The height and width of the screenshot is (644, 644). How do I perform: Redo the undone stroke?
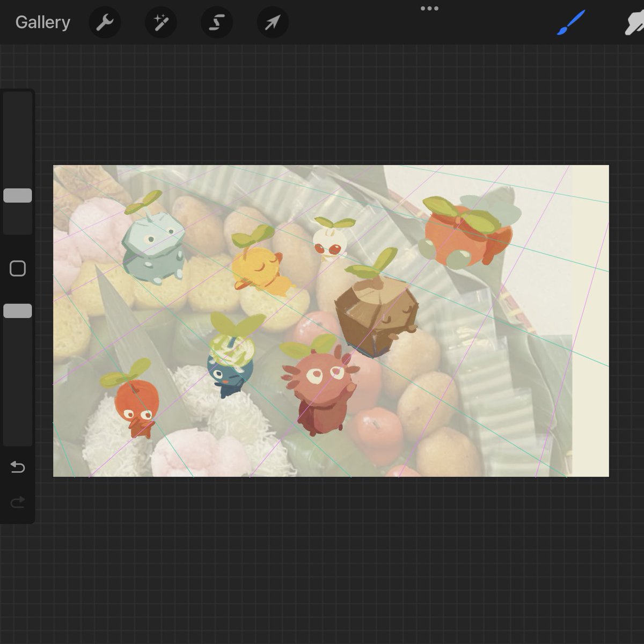click(18, 503)
